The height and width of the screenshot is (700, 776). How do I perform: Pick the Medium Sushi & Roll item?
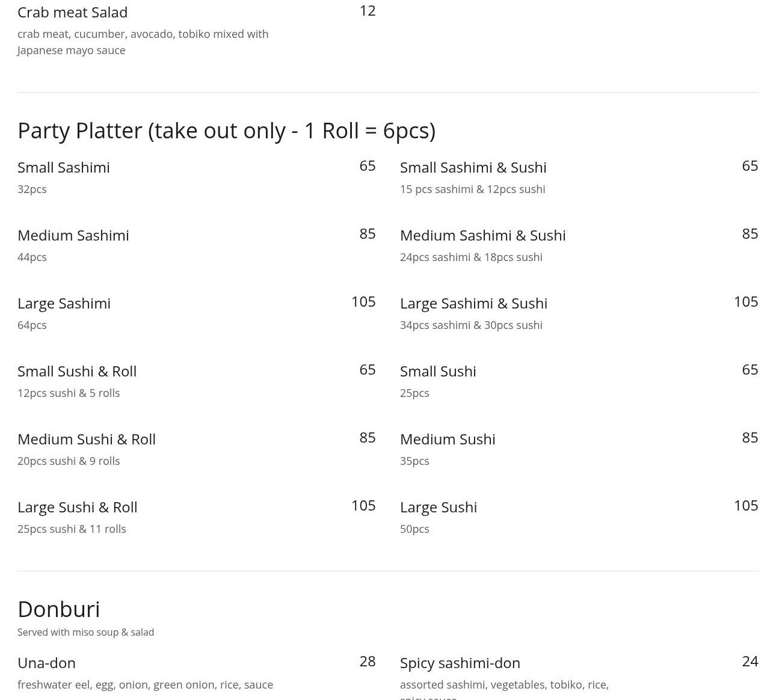click(x=87, y=440)
